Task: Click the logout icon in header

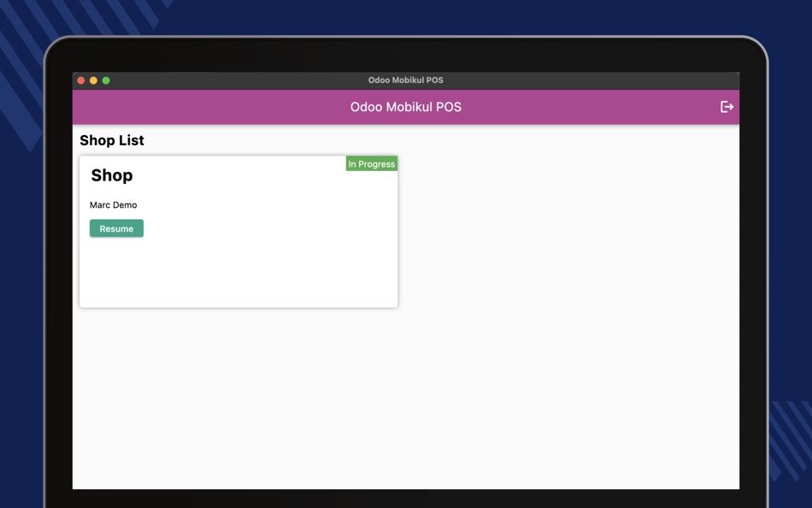Action: click(x=727, y=107)
